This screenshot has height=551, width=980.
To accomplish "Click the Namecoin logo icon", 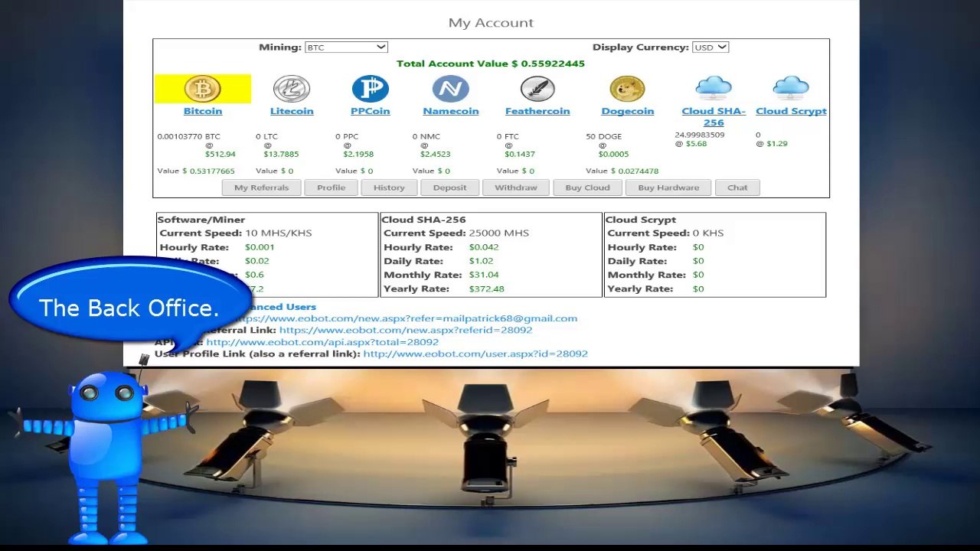I will 450,89.
